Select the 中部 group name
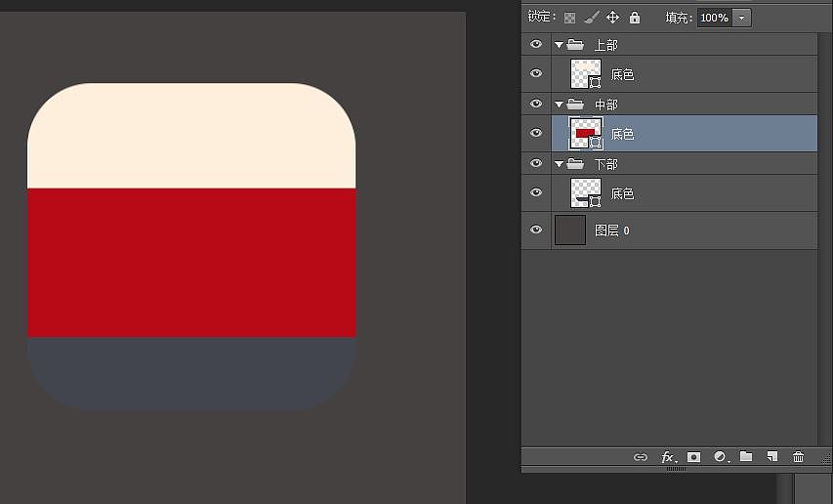 606,105
